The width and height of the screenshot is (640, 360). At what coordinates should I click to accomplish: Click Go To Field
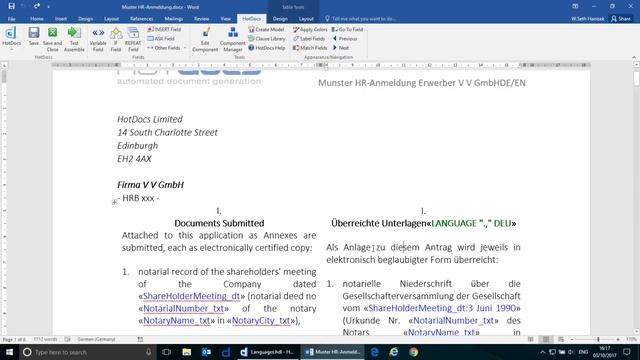[x=347, y=29]
